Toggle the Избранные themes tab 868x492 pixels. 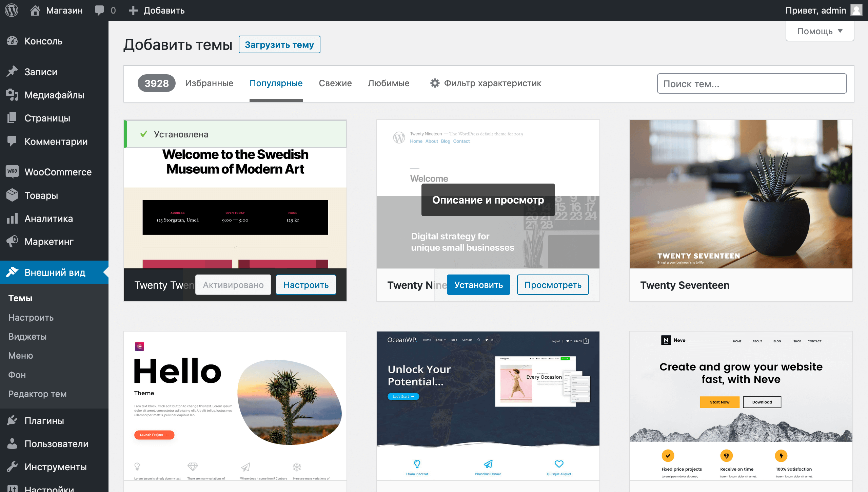[210, 83]
